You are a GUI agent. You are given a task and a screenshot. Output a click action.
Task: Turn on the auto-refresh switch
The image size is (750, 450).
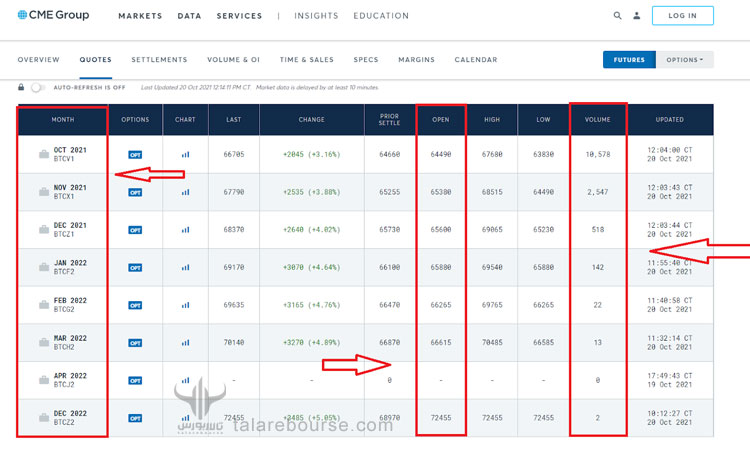[38, 87]
